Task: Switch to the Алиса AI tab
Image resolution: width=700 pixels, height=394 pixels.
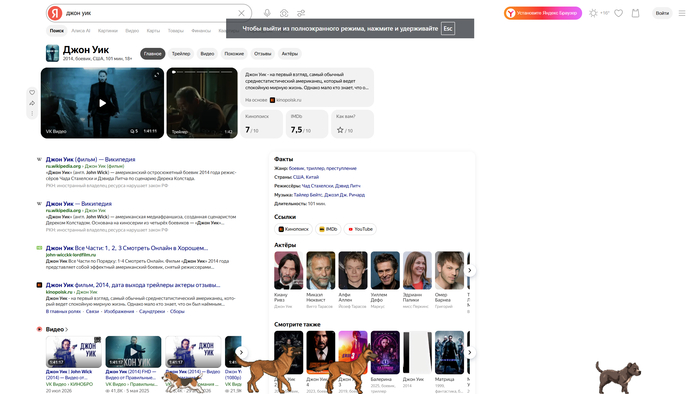Action: pos(81,31)
